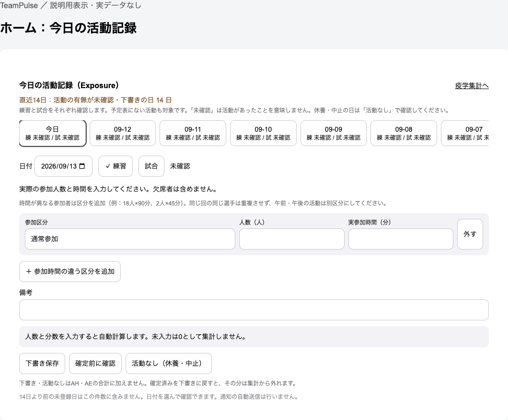Click the ホーム：今日の活動記録 heading
508x420 pixels.
69,28
